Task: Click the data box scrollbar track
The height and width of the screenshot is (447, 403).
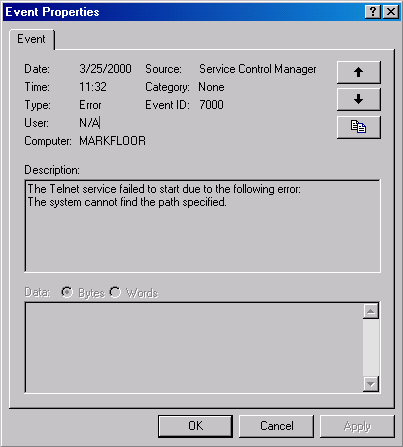Action: click(x=371, y=348)
